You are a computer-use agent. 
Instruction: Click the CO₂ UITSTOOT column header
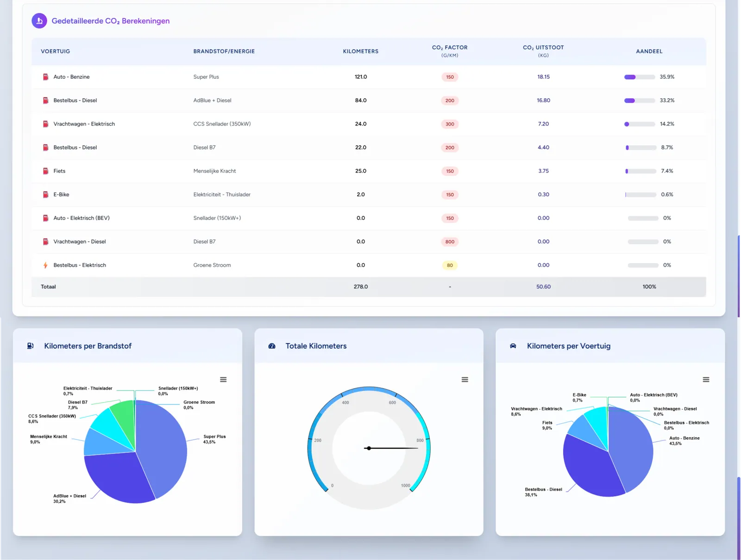click(543, 51)
